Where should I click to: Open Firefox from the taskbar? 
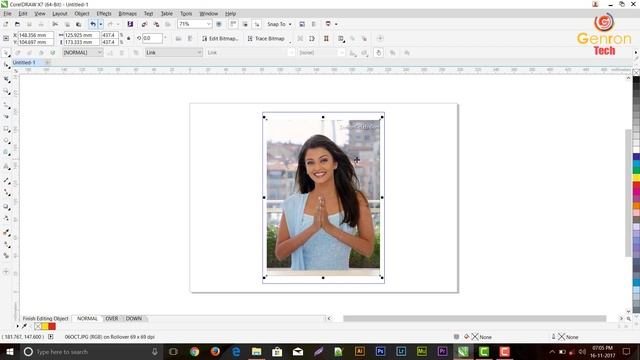[x=215, y=351]
